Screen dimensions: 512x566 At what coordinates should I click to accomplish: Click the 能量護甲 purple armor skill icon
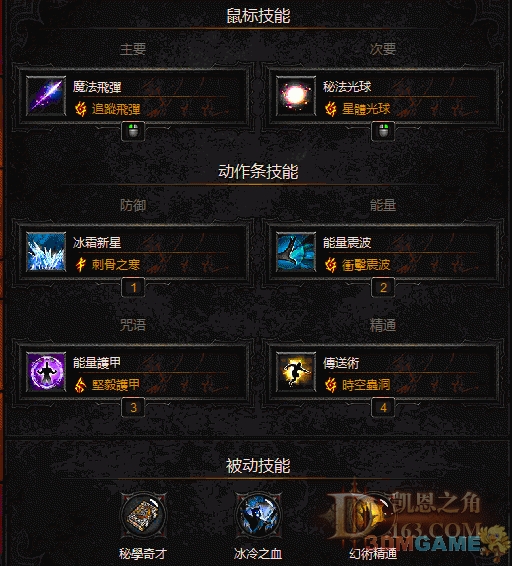tap(46, 372)
